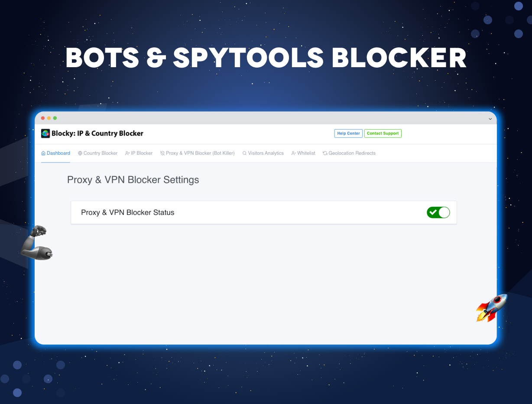Turn off the Proxy & VPN Blocker Status toggle
532x404 pixels.
pos(438,212)
